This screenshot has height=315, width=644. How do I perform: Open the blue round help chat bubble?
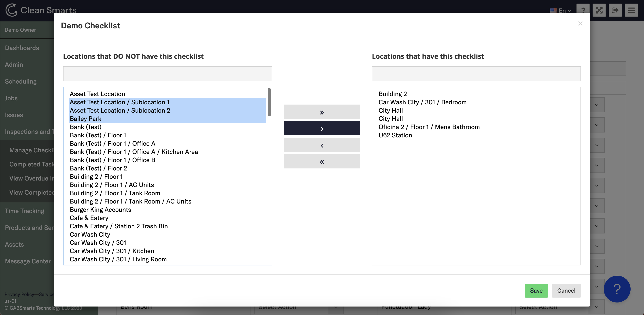tap(617, 289)
